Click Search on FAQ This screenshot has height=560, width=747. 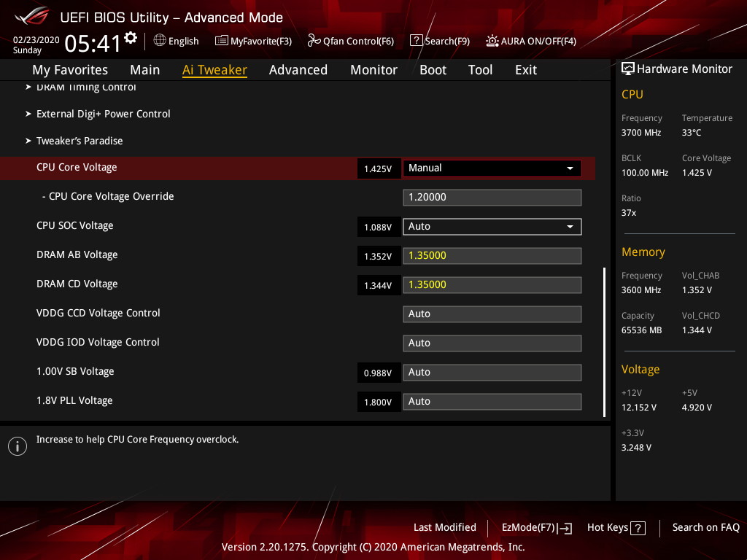click(x=706, y=528)
